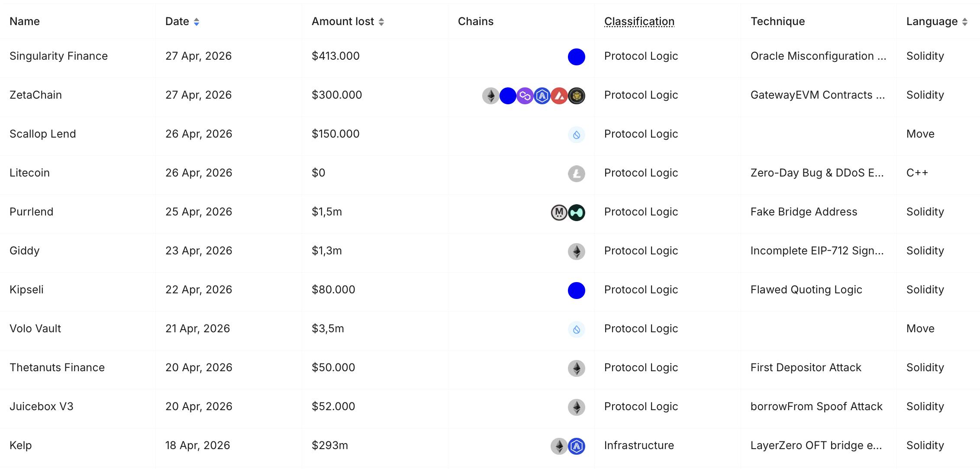This screenshot has width=980, height=469.
Task: Sort the table by Date arrows
Action: (197, 22)
